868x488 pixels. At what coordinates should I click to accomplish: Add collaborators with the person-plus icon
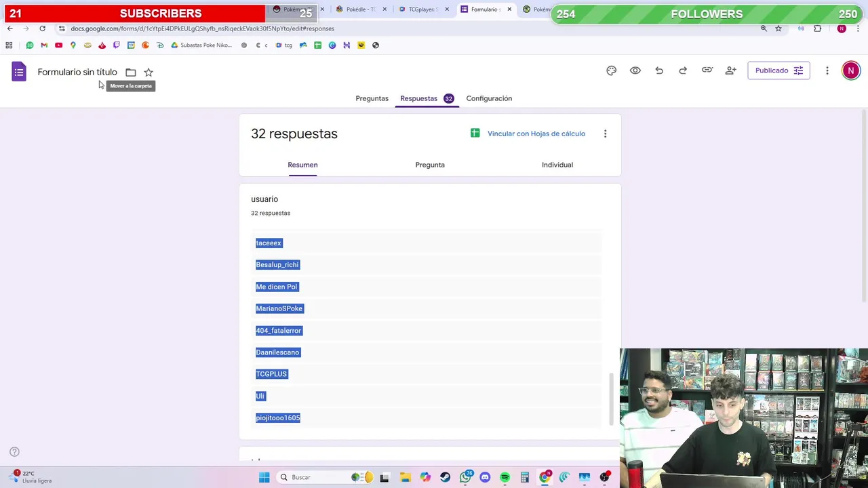[x=731, y=70]
